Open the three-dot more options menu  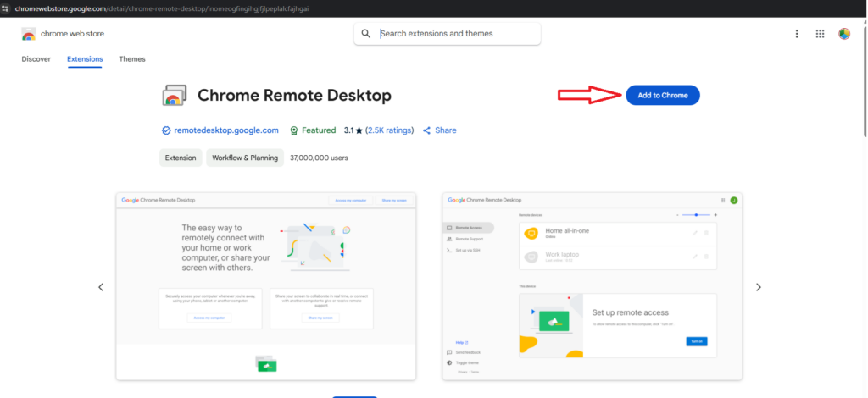(x=797, y=34)
